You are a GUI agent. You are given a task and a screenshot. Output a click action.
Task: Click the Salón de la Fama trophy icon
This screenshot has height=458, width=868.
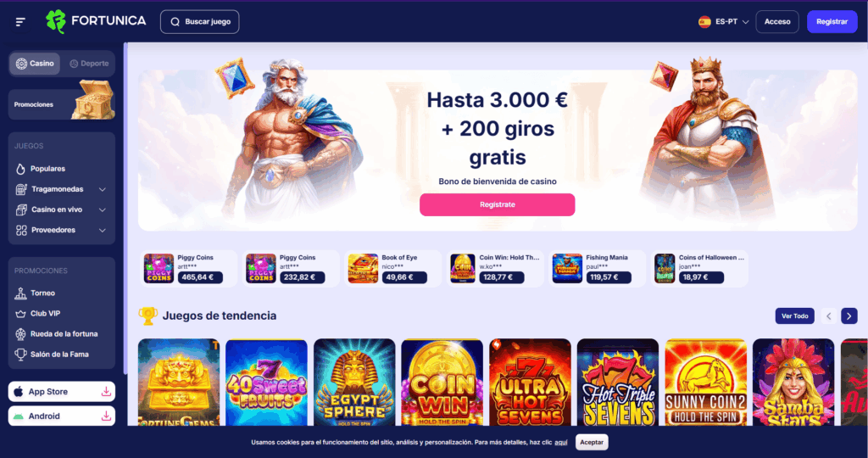click(20, 355)
